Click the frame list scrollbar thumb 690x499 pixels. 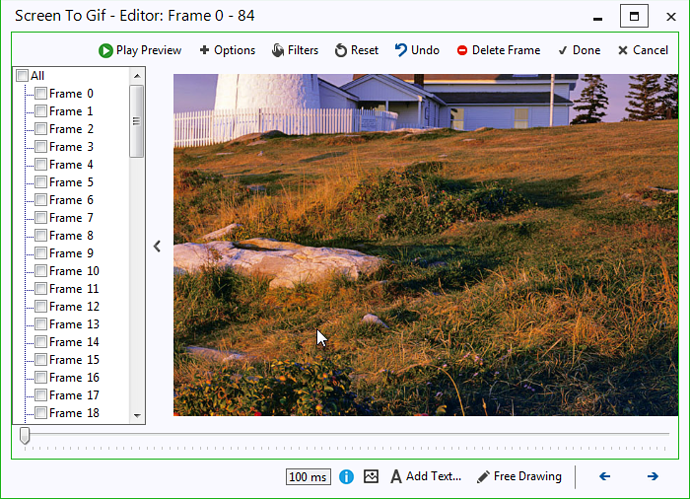pyautogui.click(x=136, y=121)
